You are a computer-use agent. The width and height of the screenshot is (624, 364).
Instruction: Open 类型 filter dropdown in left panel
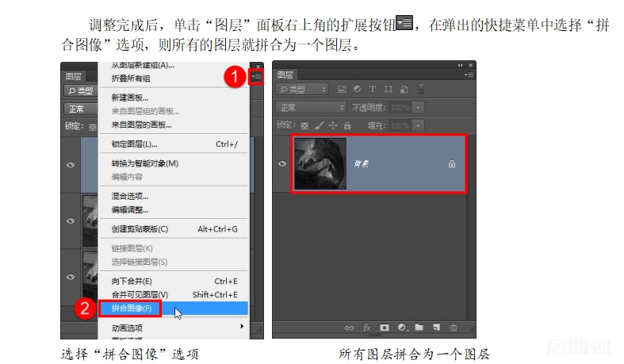coord(81,91)
